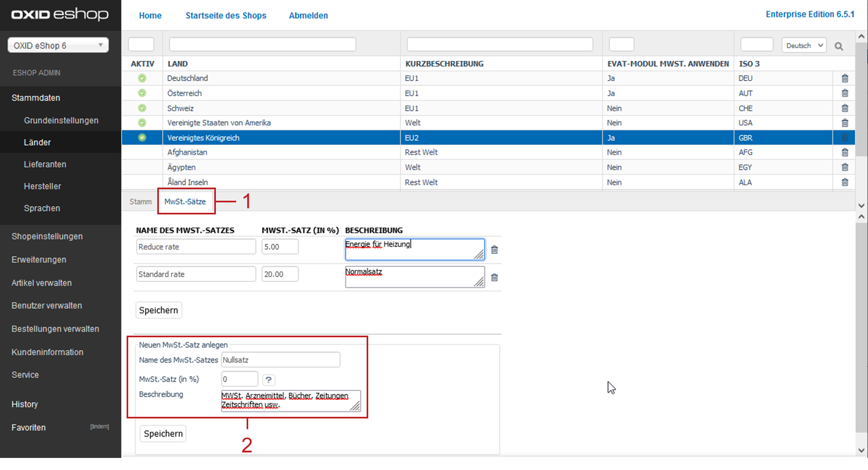Open the OXID eShop 6 shop selector
The height and width of the screenshot is (470, 868).
[58, 46]
